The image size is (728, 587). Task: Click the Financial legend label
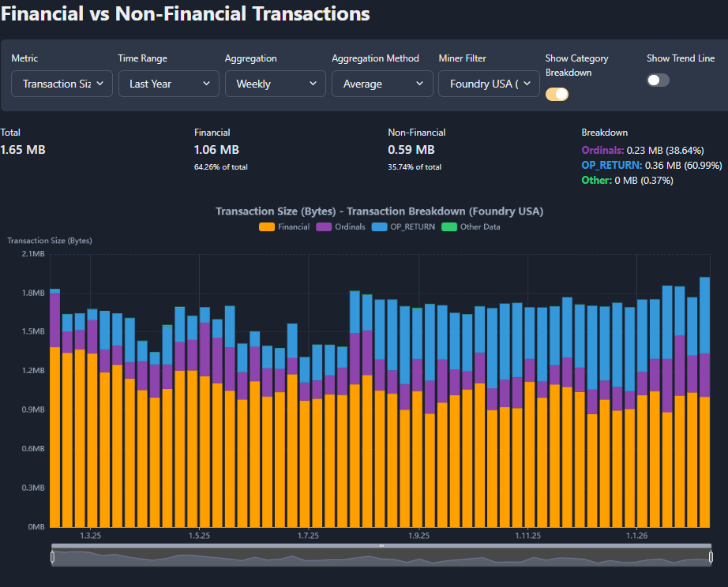tap(294, 227)
